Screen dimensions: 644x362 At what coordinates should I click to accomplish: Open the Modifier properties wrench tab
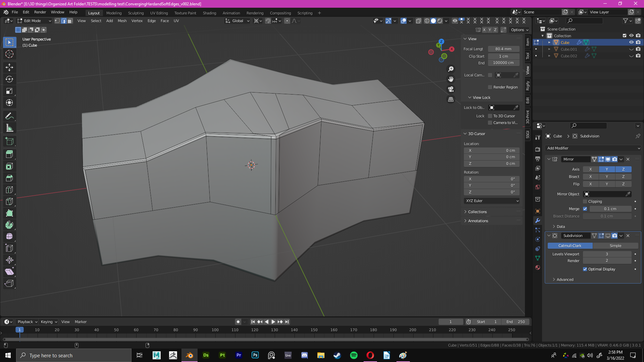coord(538,221)
